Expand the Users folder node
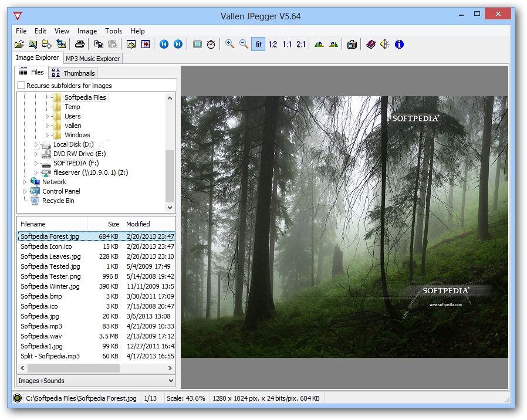Screen dimensions: 527x420 click(47, 116)
